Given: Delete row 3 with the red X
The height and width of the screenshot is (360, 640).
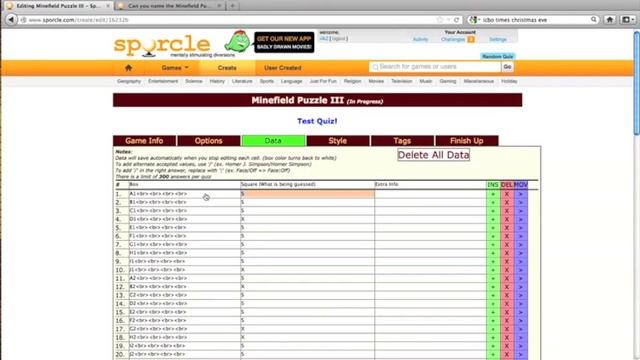Looking at the screenshot, I should 507,211.
